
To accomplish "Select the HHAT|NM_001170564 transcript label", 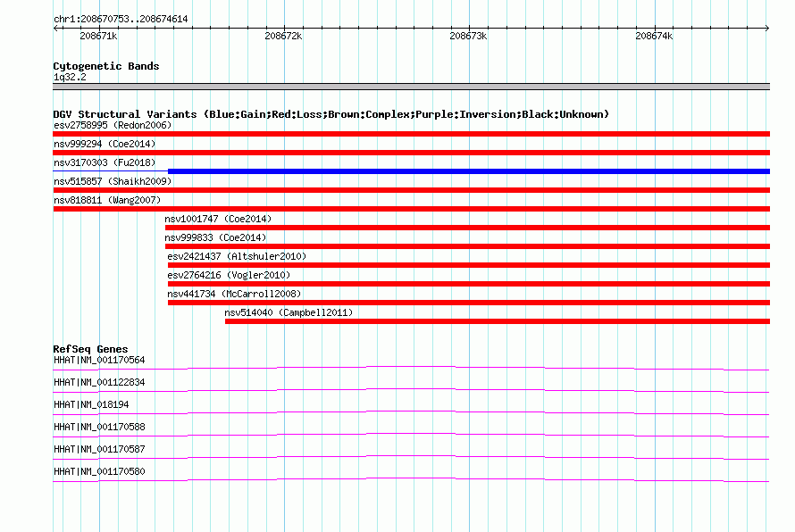I will (99, 360).
